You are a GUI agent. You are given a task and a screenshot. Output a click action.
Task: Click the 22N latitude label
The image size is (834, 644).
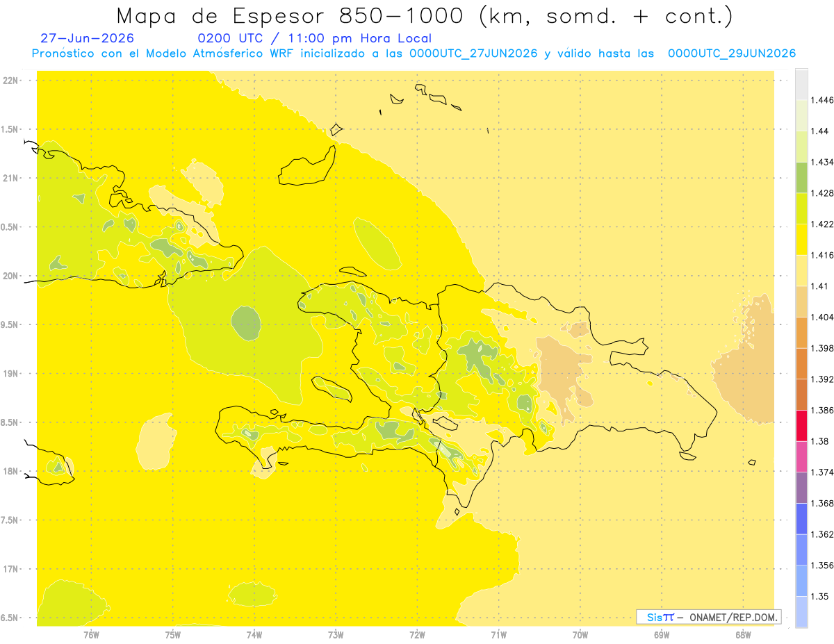click(x=10, y=81)
